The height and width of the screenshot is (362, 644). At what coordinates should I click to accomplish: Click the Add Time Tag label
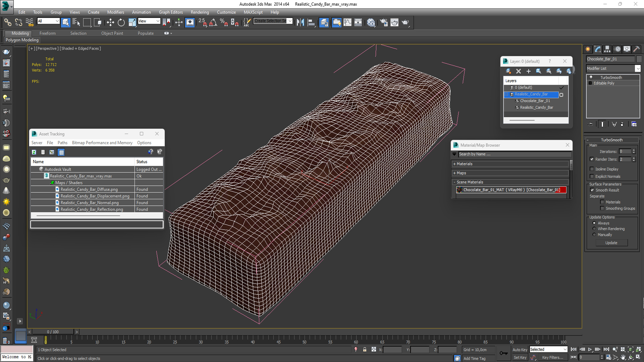(x=474, y=358)
